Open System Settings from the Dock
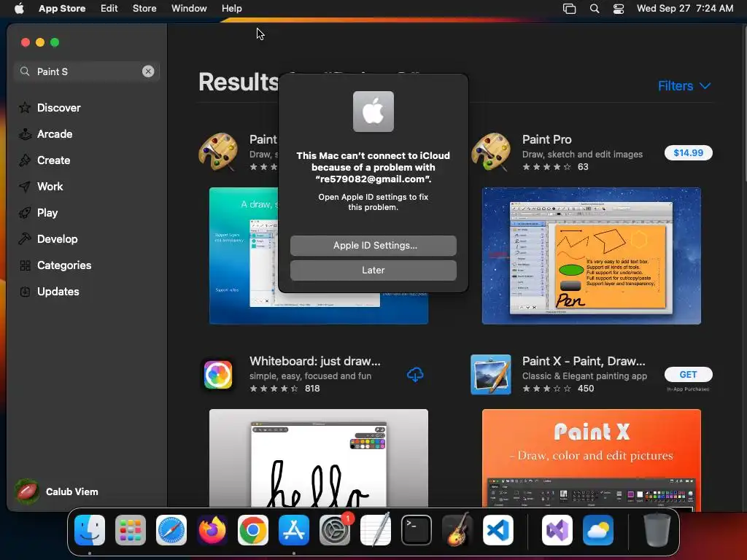This screenshot has height=560, width=747. click(335, 530)
